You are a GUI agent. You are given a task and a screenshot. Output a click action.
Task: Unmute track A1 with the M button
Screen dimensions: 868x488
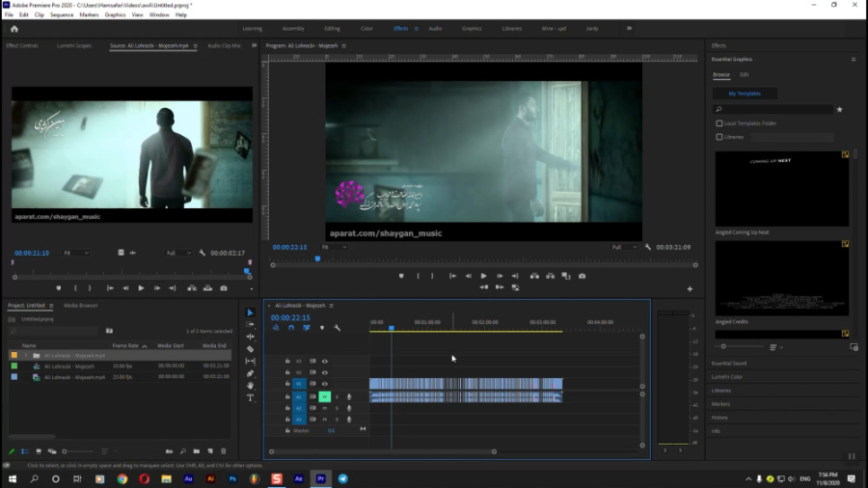click(x=325, y=396)
